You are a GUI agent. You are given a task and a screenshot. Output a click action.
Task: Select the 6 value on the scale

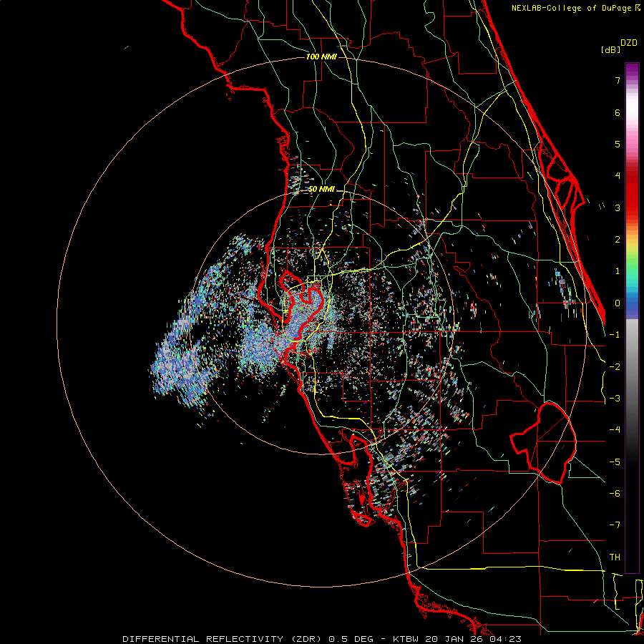click(618, 112)
